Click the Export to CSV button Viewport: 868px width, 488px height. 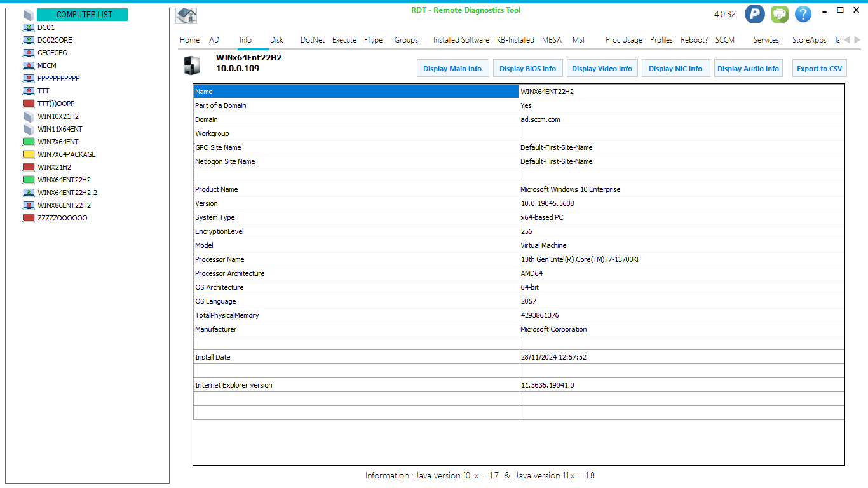click(x=819, y=69)
